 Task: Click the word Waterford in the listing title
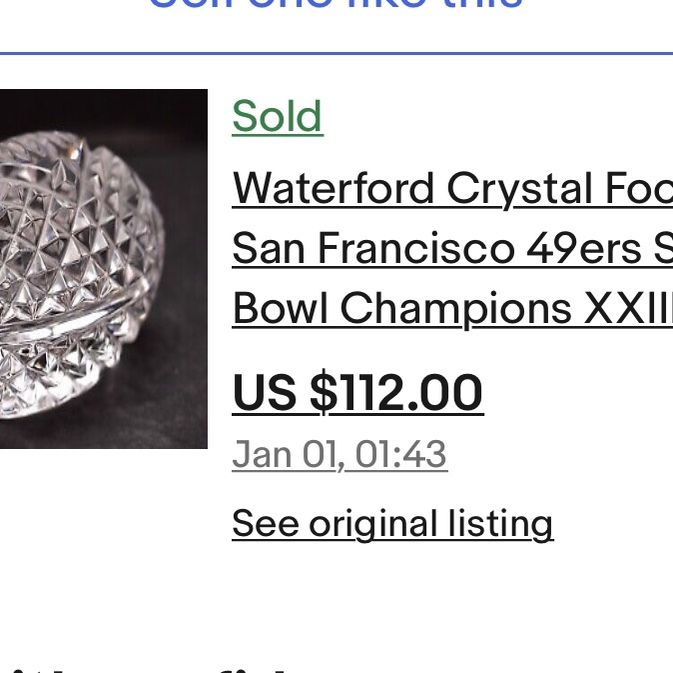point(333,188)
